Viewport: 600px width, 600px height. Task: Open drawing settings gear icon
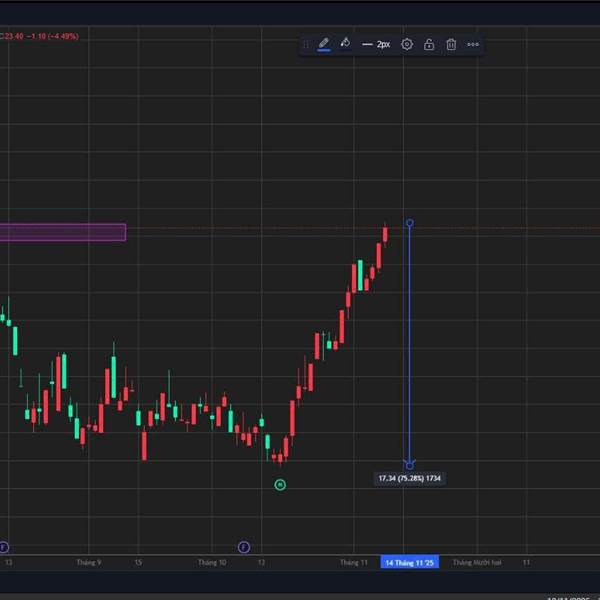coord(407,44)
